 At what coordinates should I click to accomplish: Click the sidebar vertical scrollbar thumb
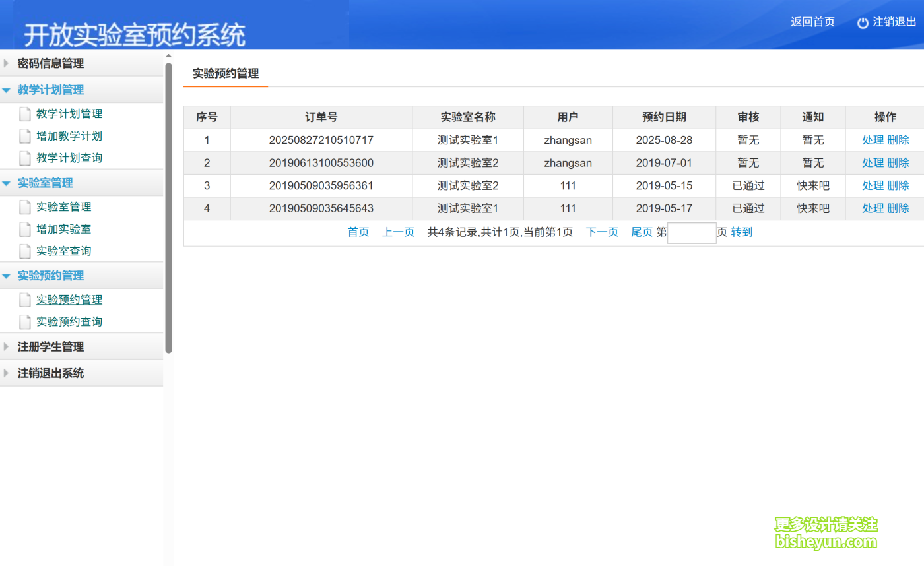[168, 208]
